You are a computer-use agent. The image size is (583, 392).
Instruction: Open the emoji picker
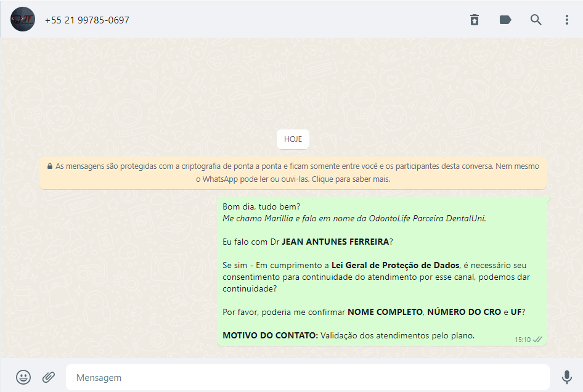(23, 377)
